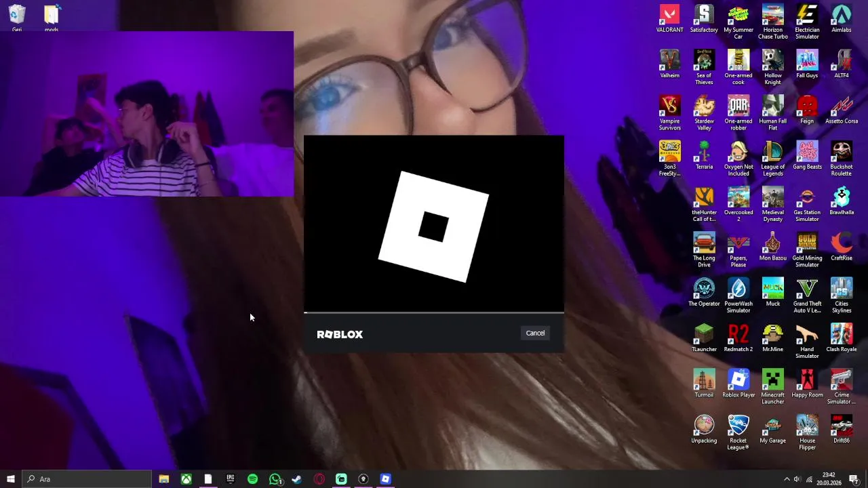
Task: Select Vampire Survivors shortcut
Action: click(669, 113)
